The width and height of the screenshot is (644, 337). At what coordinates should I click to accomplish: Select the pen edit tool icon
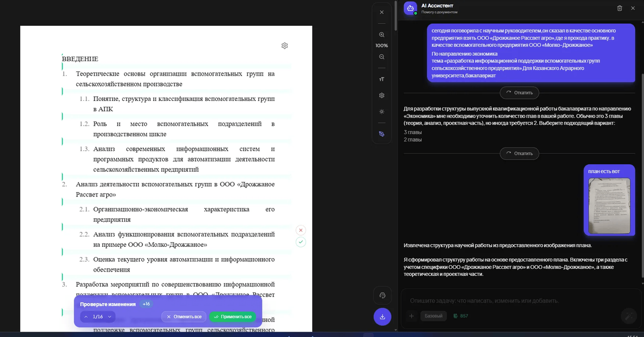point(382,134)
